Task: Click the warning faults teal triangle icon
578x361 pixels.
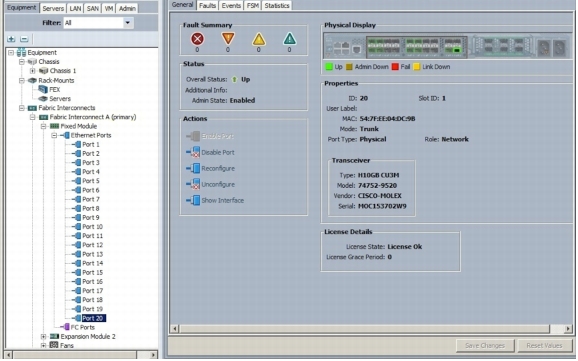Action: tap(289, 39)
